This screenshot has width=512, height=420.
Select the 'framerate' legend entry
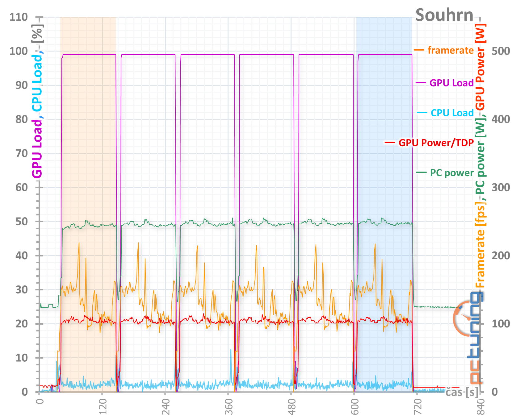(451, 50)
